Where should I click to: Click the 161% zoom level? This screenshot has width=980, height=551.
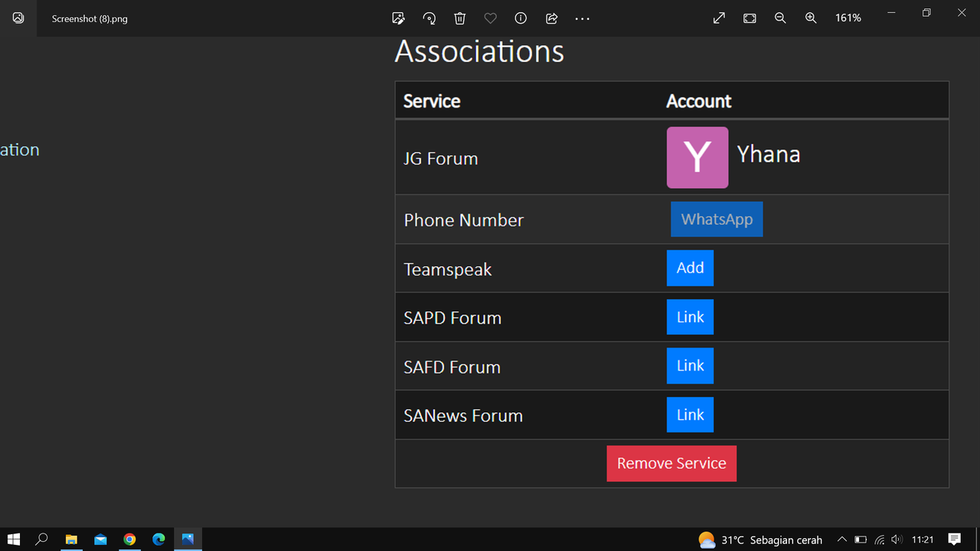click(848, 18)
